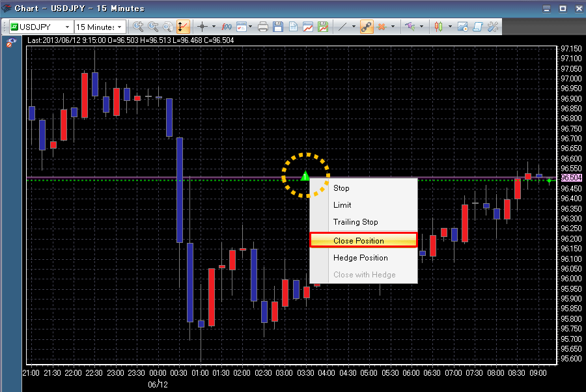Minimize the chart window
This screenshot has height=392, width=586.
pos(546,8)
